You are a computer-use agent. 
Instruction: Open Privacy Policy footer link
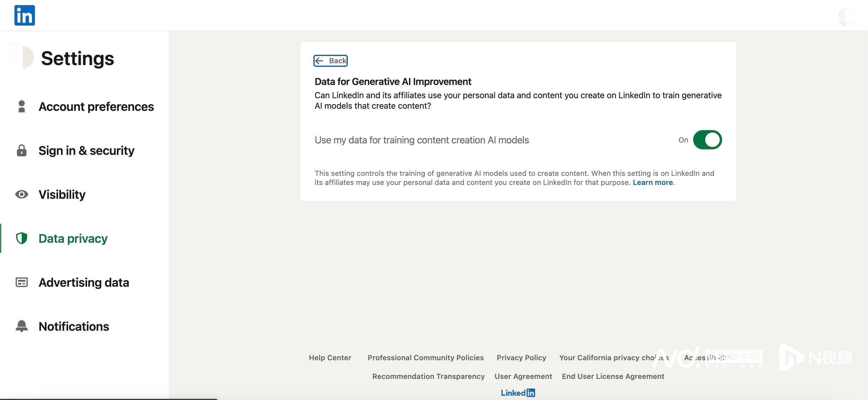[x=521, y=358]
